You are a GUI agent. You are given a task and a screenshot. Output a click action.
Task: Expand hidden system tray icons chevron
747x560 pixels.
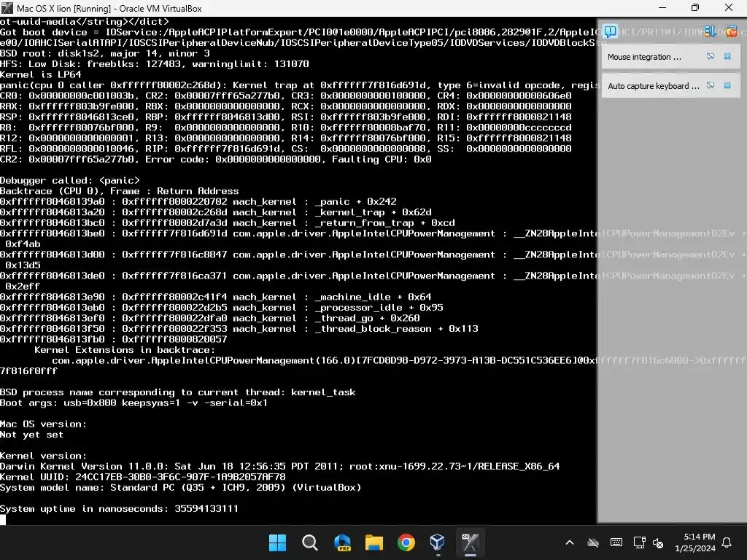click(570, 542)
